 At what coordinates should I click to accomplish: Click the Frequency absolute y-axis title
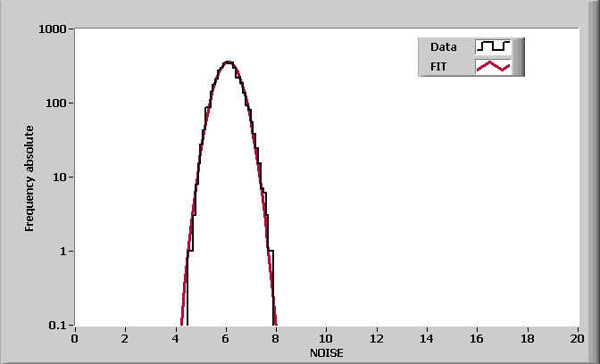[29, 178]
